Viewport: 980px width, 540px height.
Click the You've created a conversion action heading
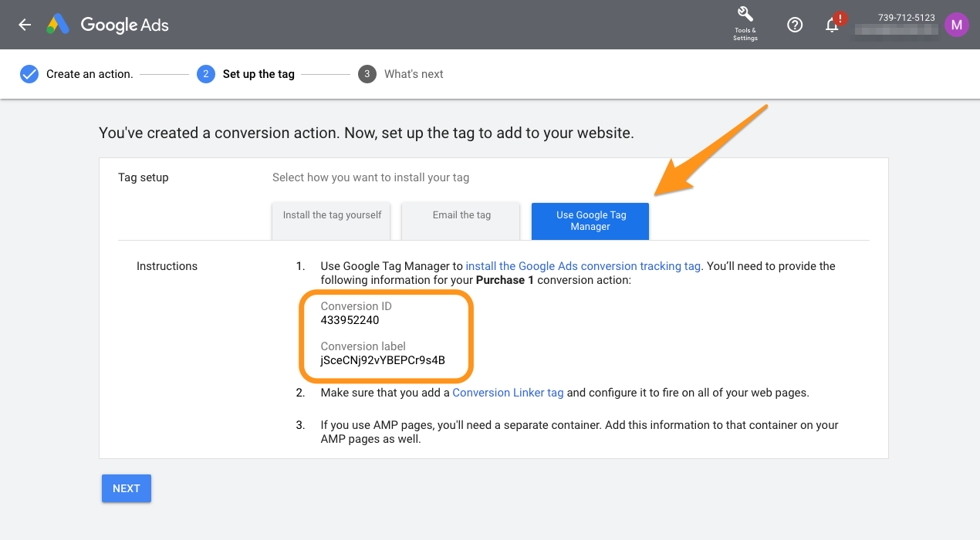367,133
